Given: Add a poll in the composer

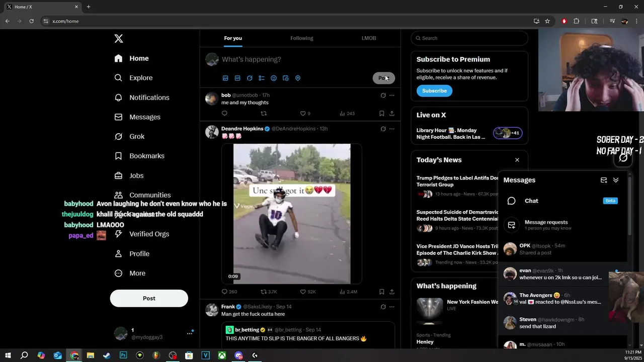Looking at the screenshot, I should coord(262,78).
